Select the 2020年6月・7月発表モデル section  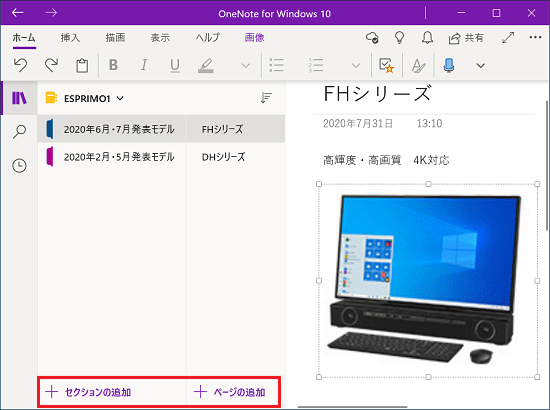[112, 129]
